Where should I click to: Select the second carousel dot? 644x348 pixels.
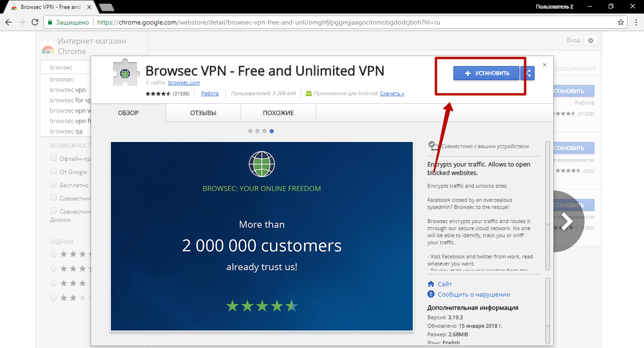[258, 131]
